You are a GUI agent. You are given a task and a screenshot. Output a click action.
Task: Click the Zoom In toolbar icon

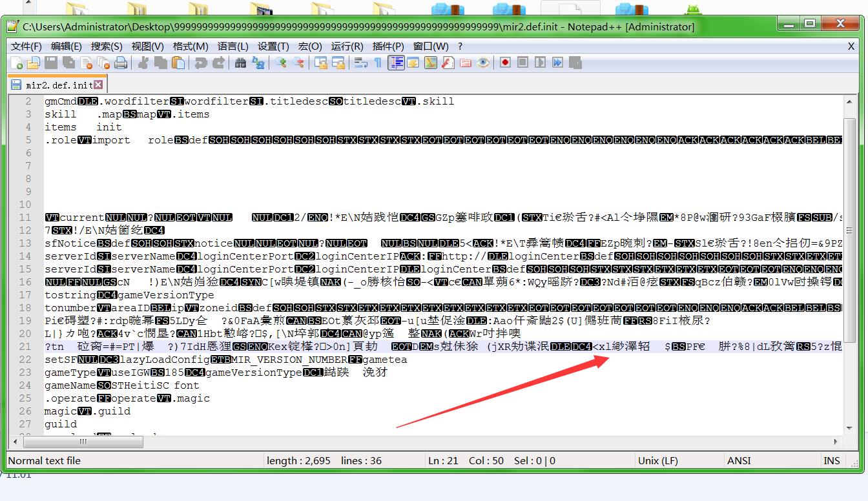pyautogui.click(x=281, y=63)
